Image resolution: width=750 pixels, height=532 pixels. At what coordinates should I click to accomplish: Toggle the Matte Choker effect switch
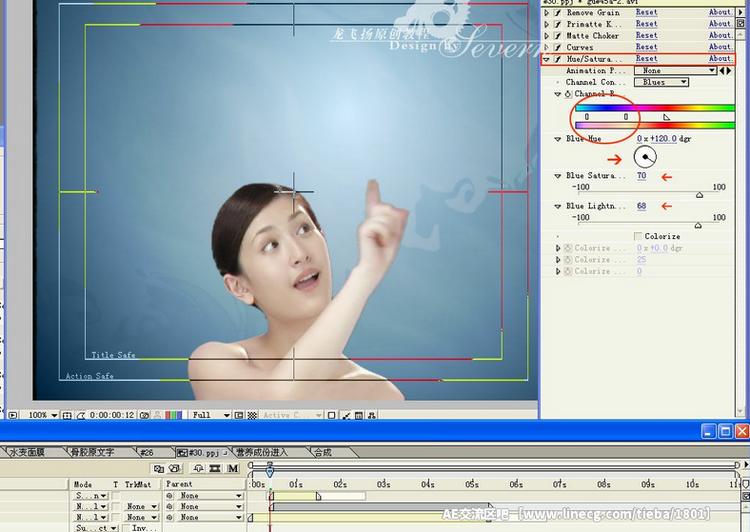[557, 36]
